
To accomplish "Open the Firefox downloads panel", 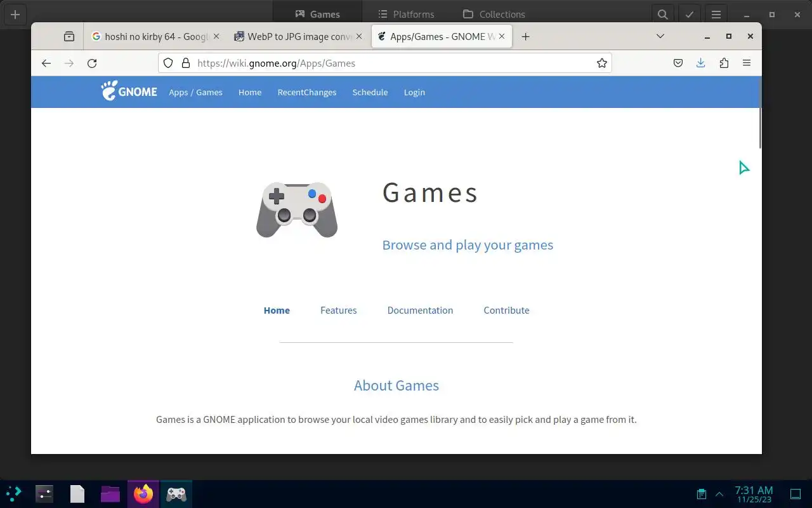I will point(701,63).
